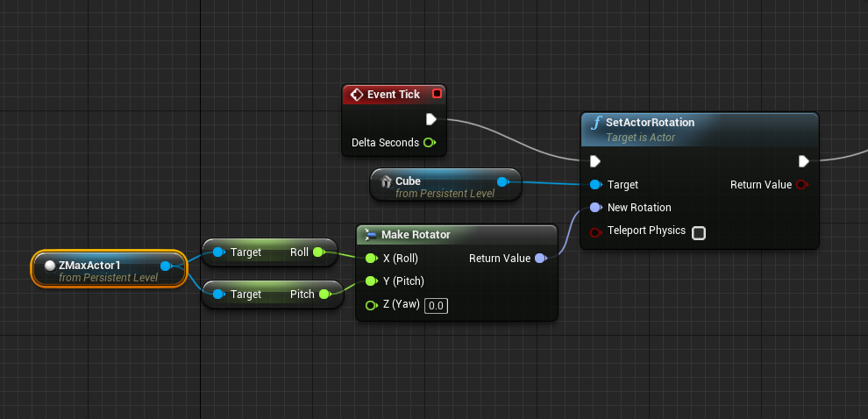
Task: Click the red delegate pin on Event Tick
Action: 438,94
